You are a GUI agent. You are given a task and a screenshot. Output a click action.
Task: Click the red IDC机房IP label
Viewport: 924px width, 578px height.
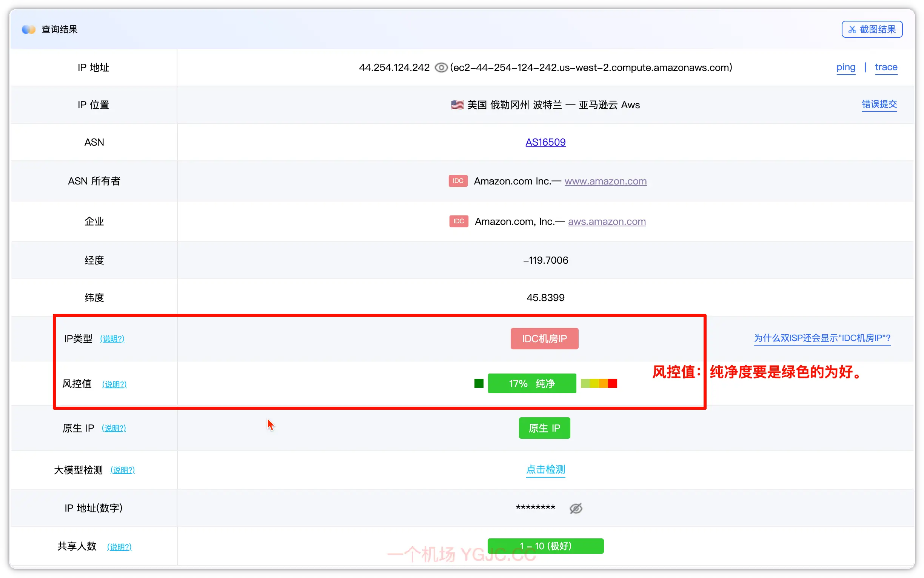[x=544, y=338]
